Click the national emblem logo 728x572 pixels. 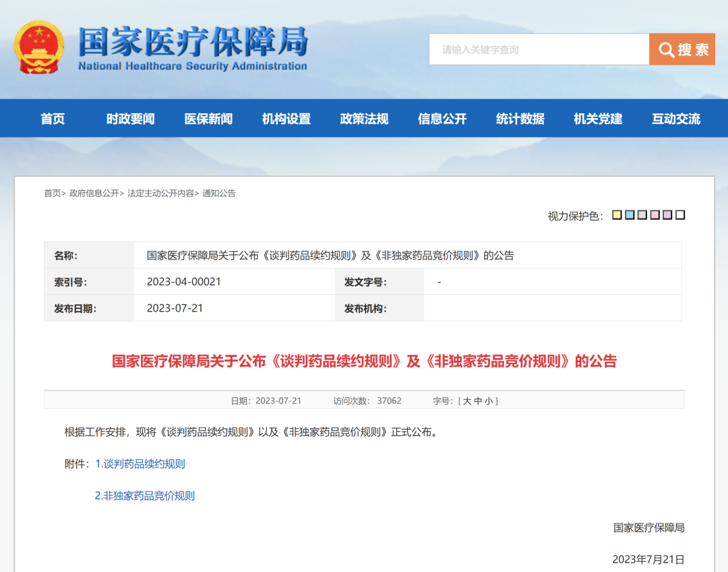click(x=39, y=47)
